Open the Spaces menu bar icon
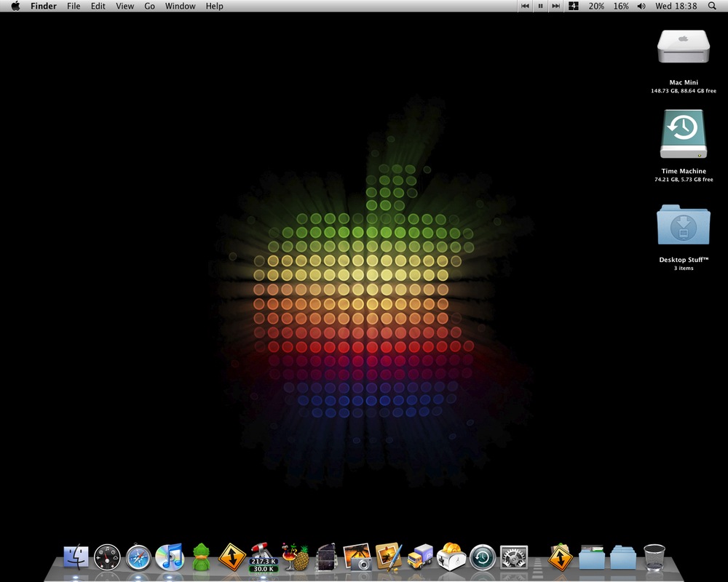Screen dimensions: 728x582 click(x=574, y=6)
